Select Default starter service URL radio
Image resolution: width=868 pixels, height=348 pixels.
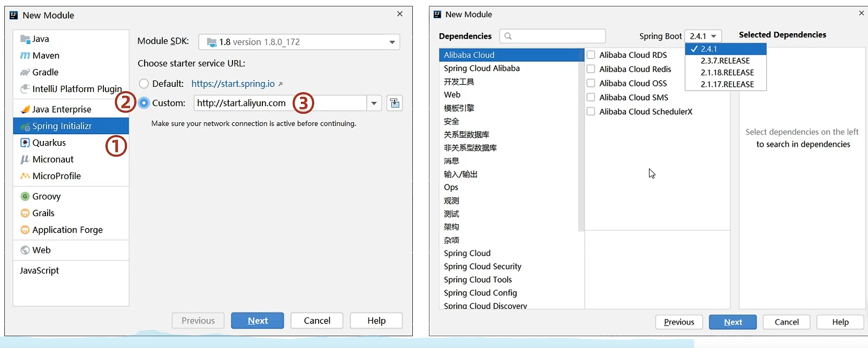tap(144, 84)
